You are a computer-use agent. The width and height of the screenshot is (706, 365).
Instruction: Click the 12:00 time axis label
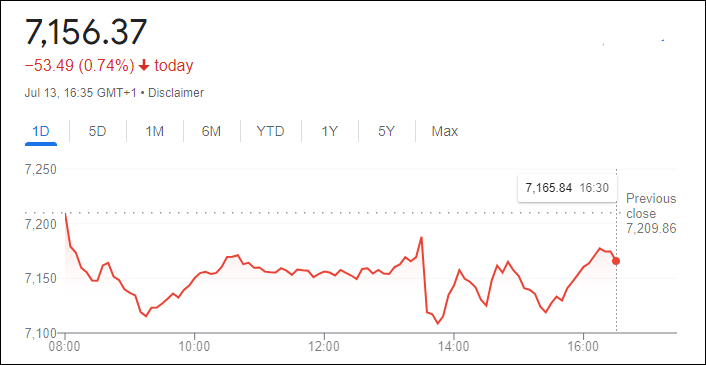click(324, 348)
